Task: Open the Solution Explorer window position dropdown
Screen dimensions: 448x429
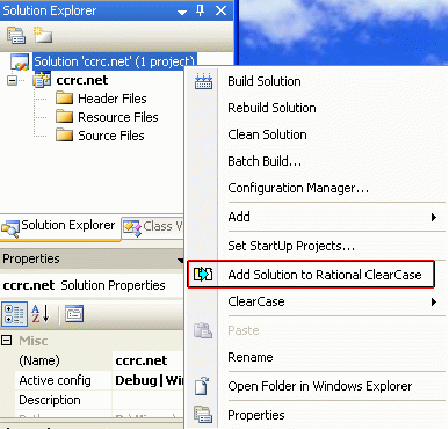Action: pos(182,12)
